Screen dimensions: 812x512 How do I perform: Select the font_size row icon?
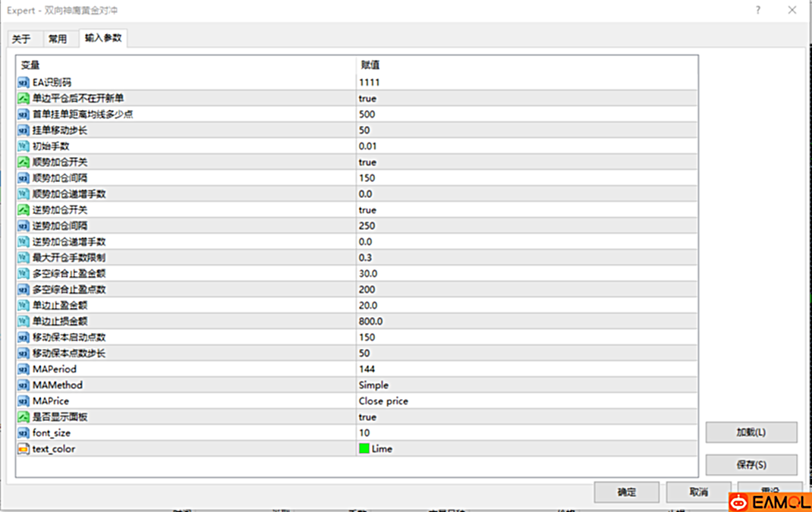(x=24, y=433)
